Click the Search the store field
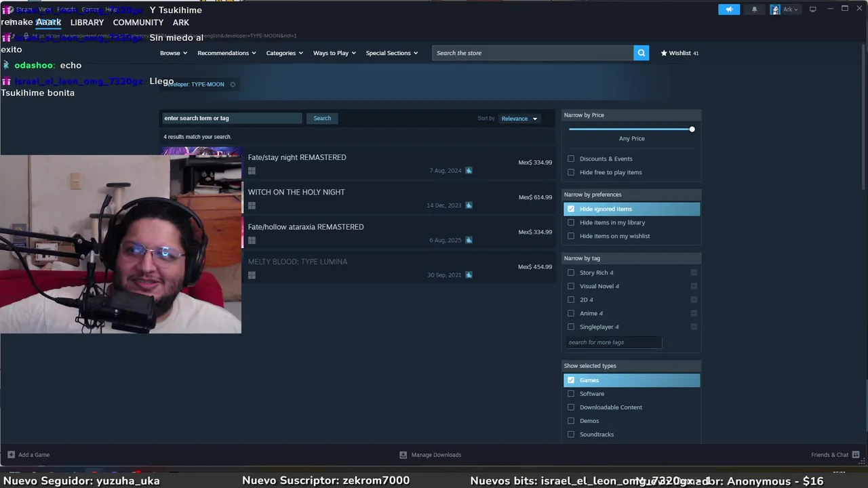The height and width of the screenshot is (488, 868). 533,53
